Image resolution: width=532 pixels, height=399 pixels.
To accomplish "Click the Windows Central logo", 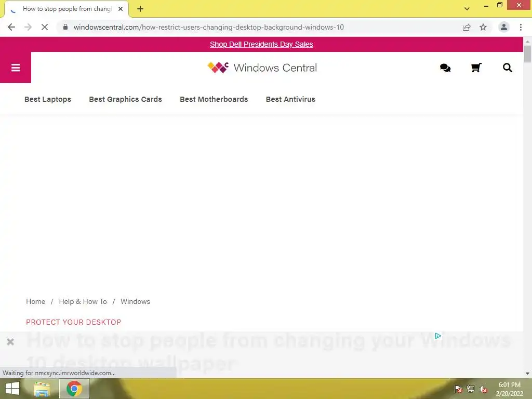I will (x=262, y=68).
